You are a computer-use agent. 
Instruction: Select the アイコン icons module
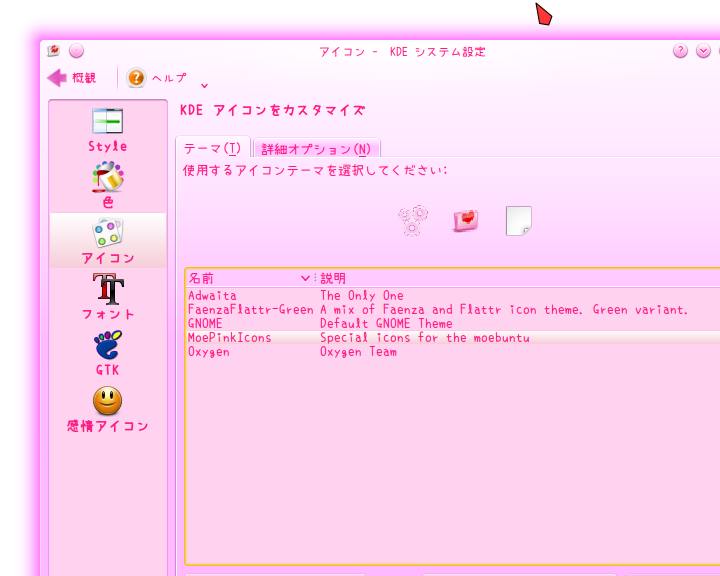click(x=107, y=241)
